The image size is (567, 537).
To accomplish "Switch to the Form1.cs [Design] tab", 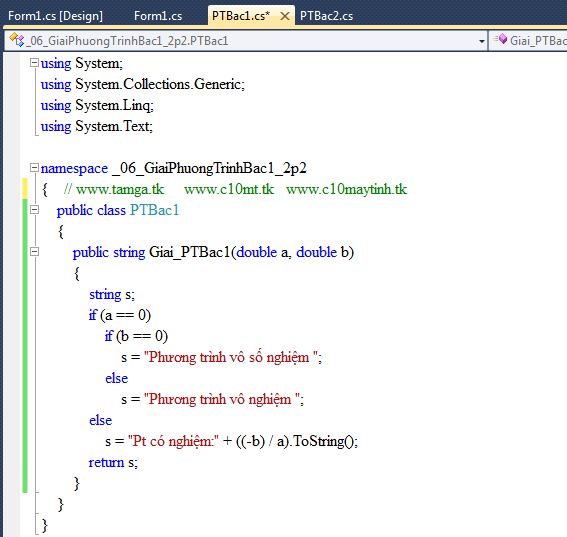I will 55,16.
